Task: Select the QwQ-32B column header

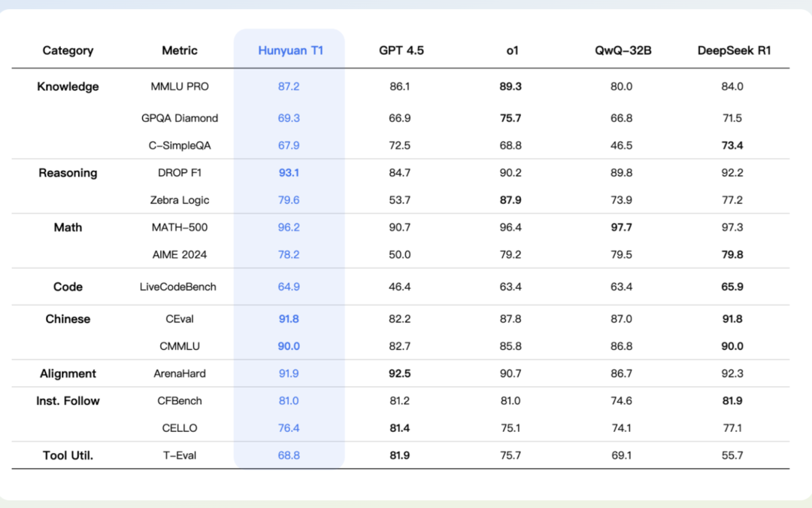Action: click(x=621, y=50)
